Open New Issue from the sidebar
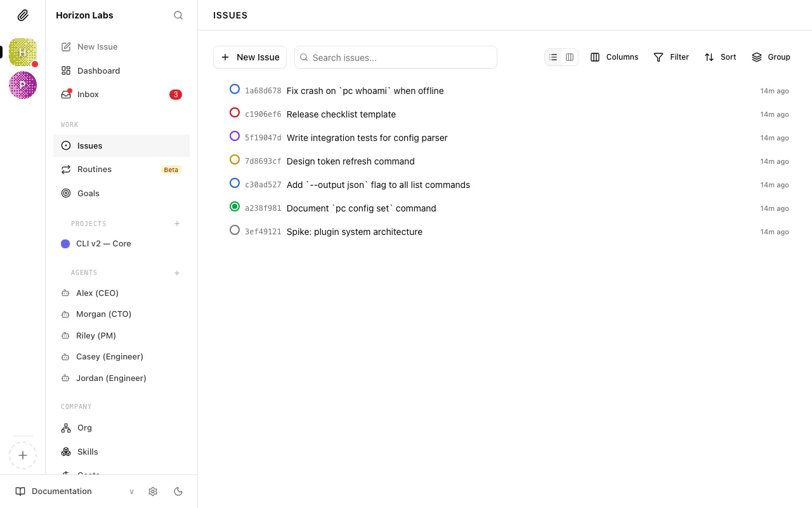 click(x=121, y=46)
